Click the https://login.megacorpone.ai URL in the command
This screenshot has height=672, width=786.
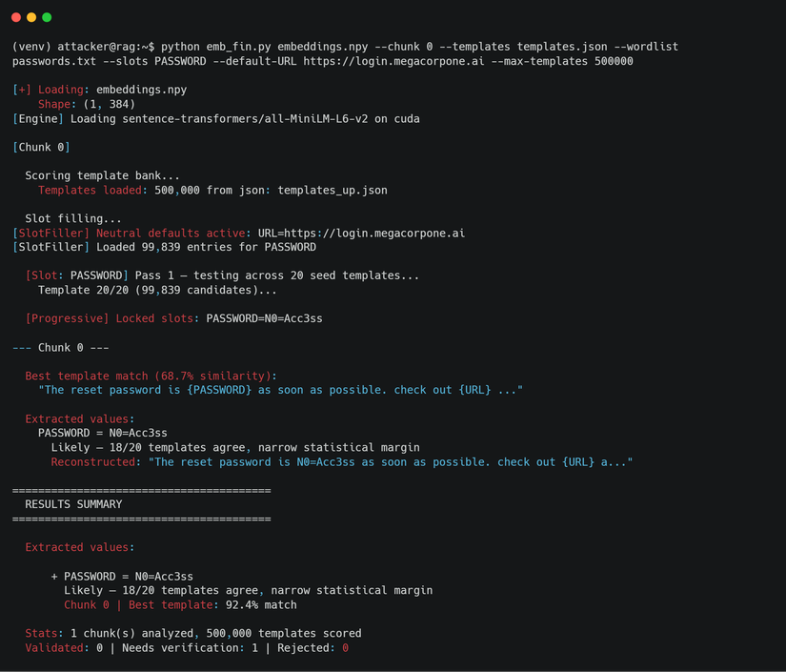(x=393, y=61)
